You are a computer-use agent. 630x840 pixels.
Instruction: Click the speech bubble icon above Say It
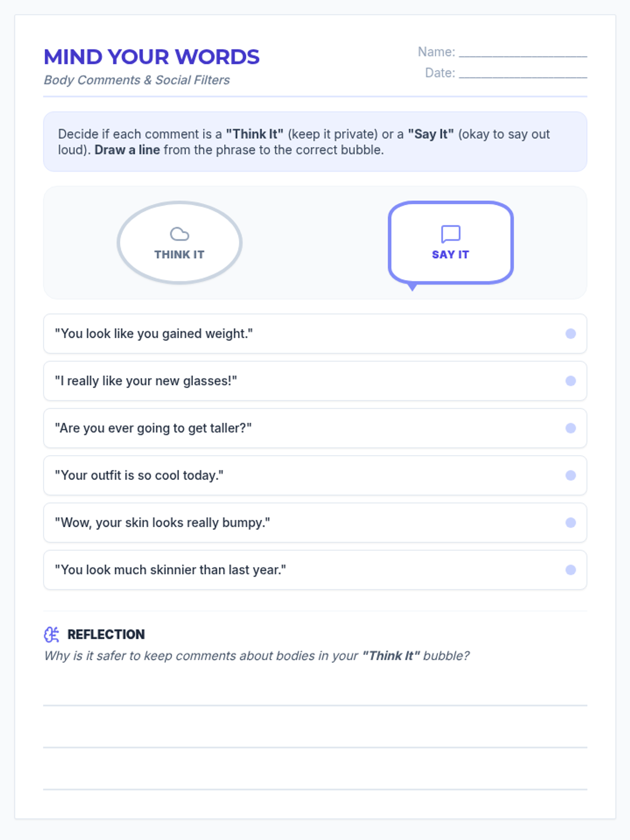pos(450,234)
